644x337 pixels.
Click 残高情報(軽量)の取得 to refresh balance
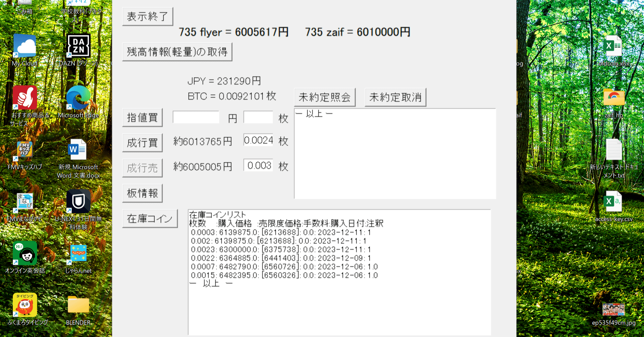(x=177, y=51)
